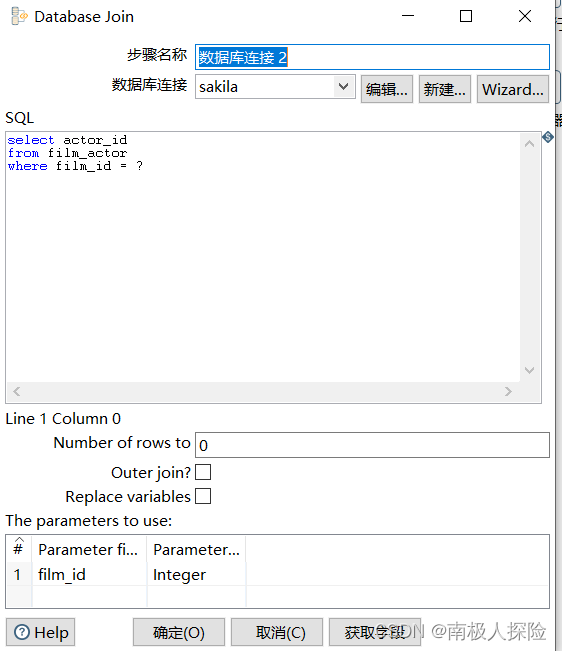Viewport: 562px width, 651px height.
Task: Click inside the SQL editor text area
Action: click(x=262, y=257)
